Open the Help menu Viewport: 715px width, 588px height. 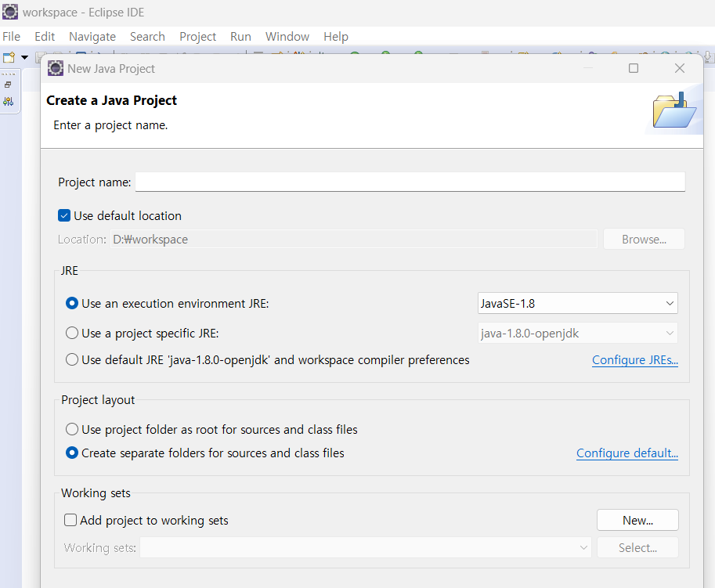(x=336, y=37)
